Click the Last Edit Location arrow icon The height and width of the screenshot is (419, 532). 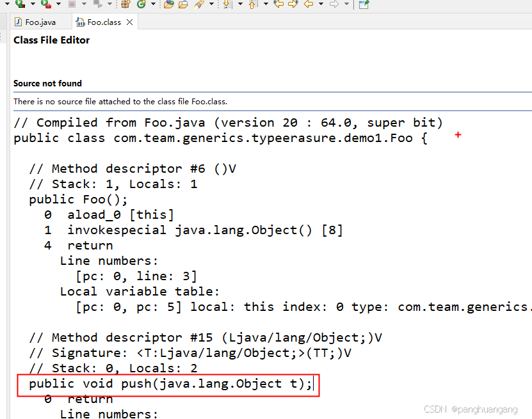pos(278,4)
